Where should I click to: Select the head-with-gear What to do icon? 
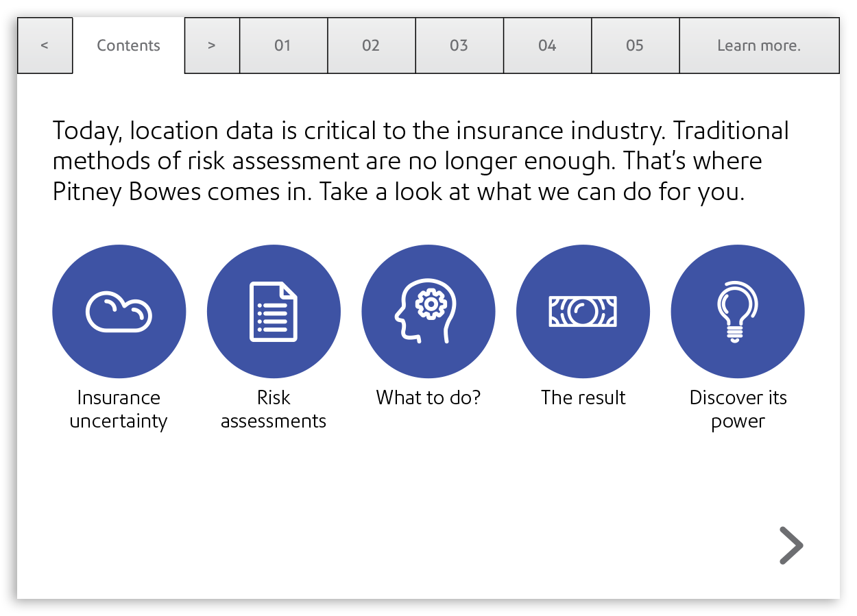pos(428,312)
